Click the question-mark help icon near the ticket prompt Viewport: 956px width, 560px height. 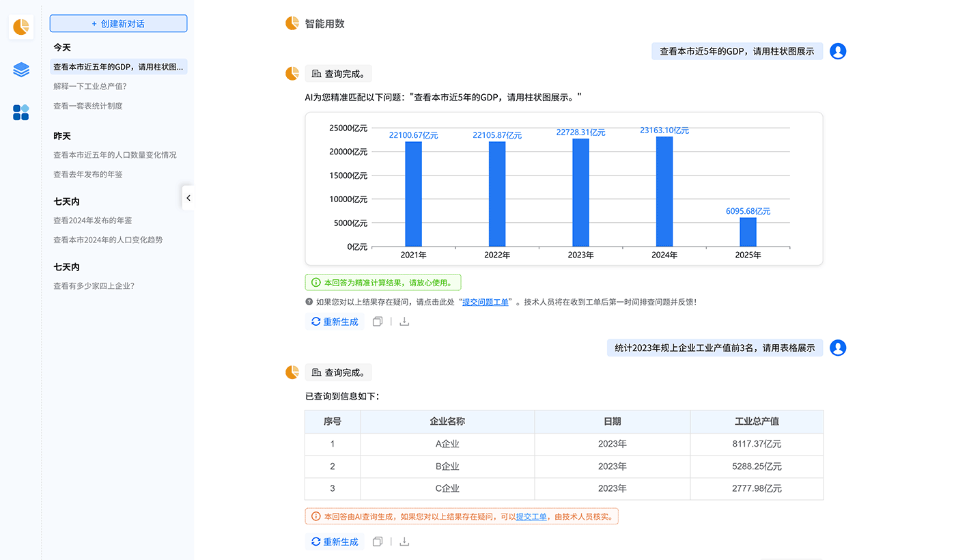[309, 302]
